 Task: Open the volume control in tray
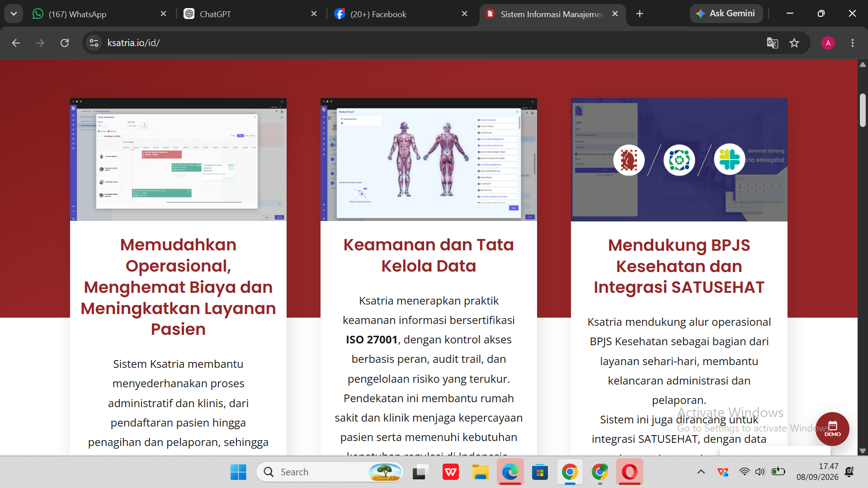point(760,472)
